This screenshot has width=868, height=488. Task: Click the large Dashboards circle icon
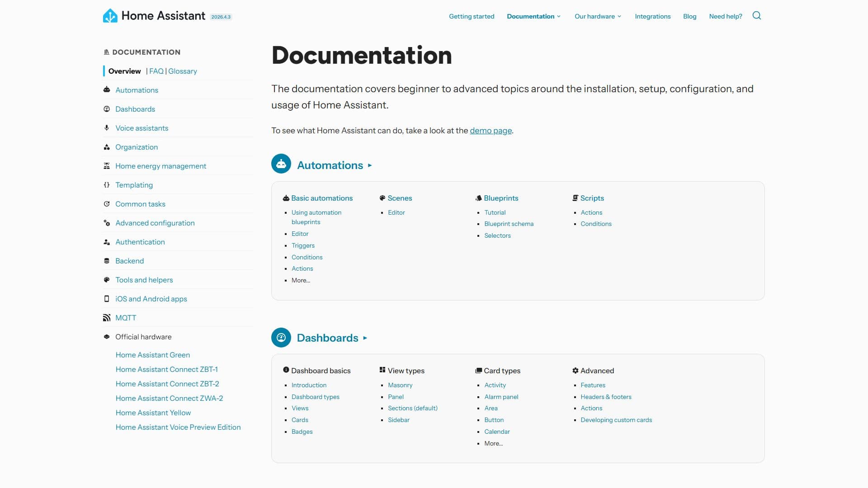coord(281,338)
